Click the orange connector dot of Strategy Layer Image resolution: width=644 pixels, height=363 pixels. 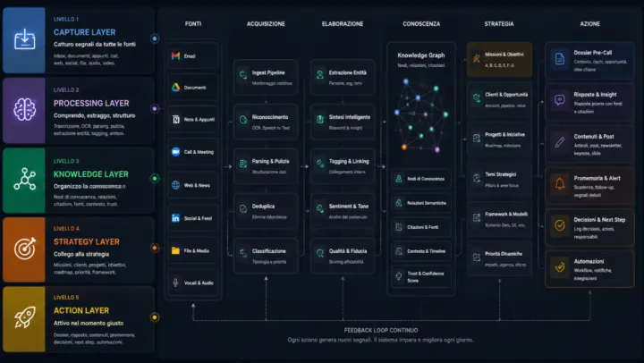coord(155,248)
